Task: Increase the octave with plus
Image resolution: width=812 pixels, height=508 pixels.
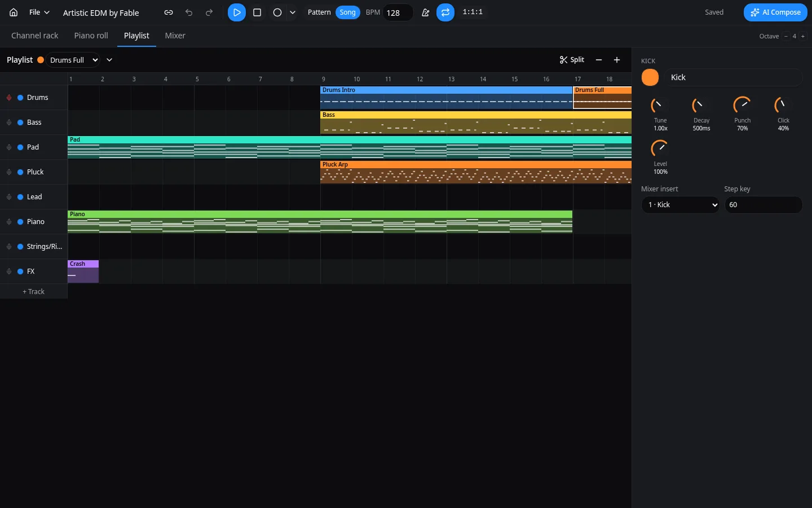Action: (x=803, y=36)
